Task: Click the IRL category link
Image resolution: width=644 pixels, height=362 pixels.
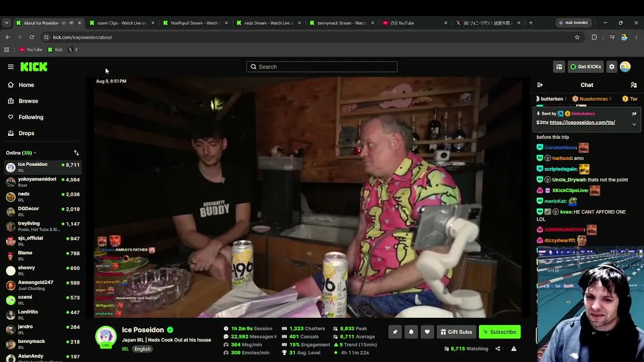Action: pyautogui.click(x=125, y=349)
